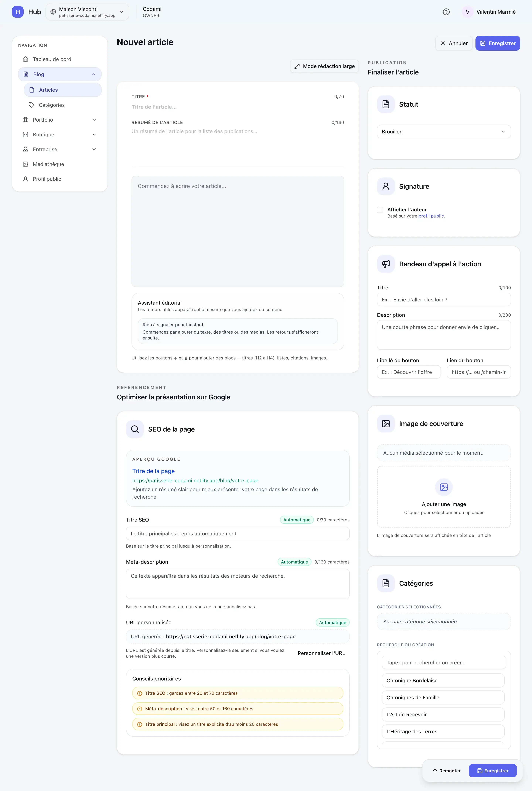
Task: Select the L'Art de Recevoir category
Action: pyautogui.click(x=443, y=715)
